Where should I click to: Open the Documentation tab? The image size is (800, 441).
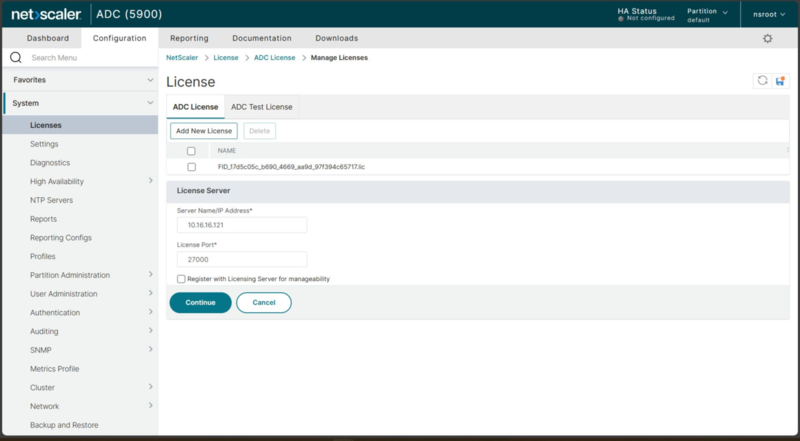262,38
